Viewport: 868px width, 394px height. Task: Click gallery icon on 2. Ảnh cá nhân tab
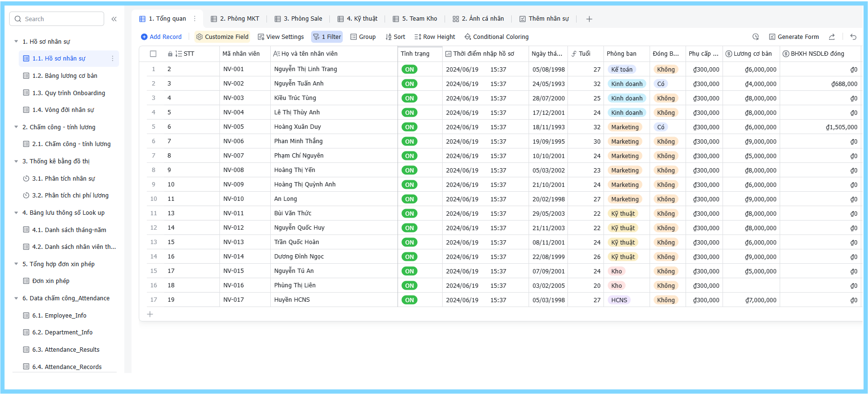click(456, 19)
